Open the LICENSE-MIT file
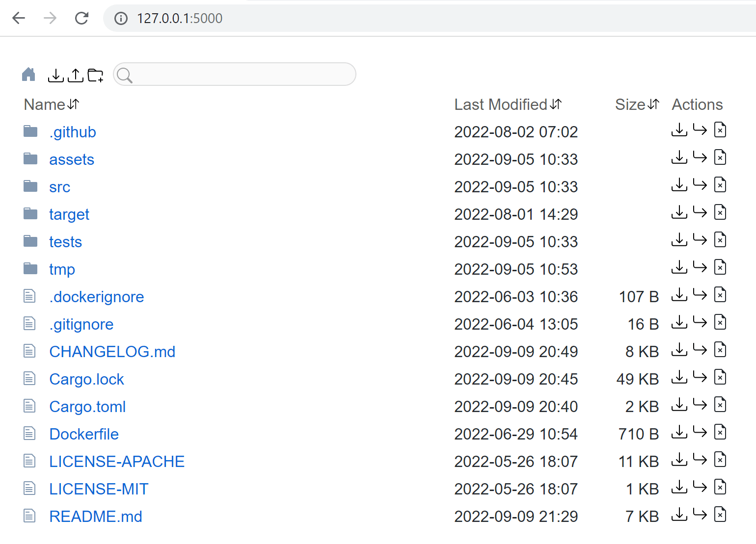This screenshot has width=756, height=544. [99, 489]
